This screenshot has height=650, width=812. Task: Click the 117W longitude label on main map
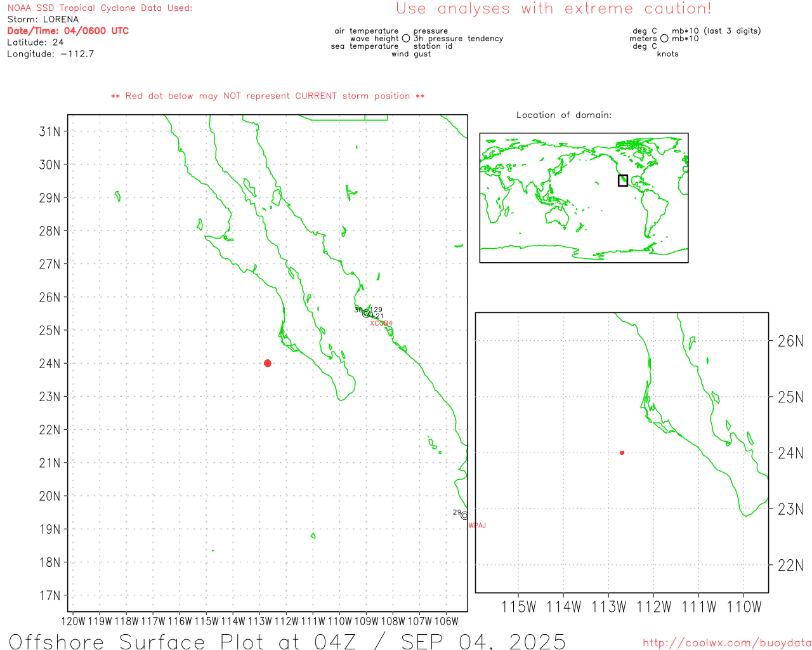pyautogui.click(x=154, y=621)
